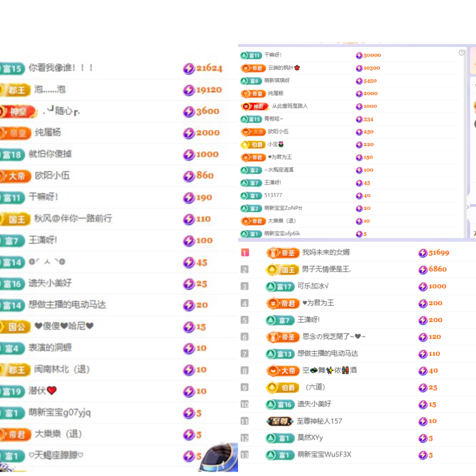Select the coin icon next to 3600

click(189, 112)
